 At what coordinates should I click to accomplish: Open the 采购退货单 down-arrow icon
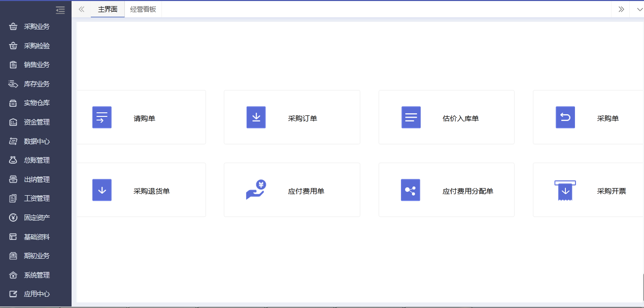[x=102, y=190]
